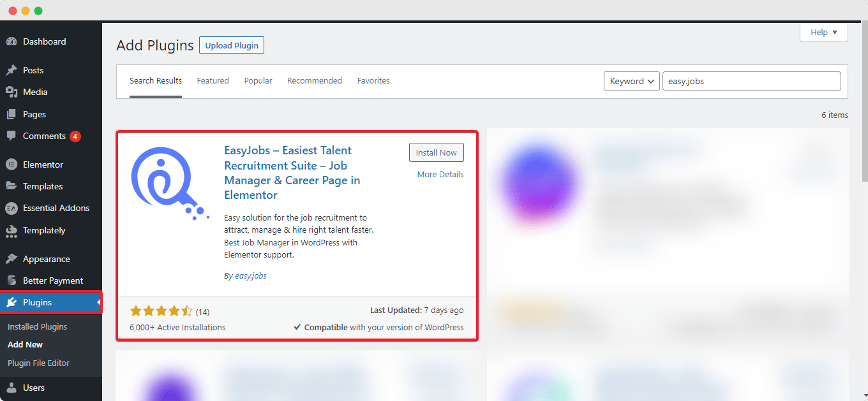This screenshot has width=868, height=401.
Task: Click the Templates folder icon
Action: 11,186
